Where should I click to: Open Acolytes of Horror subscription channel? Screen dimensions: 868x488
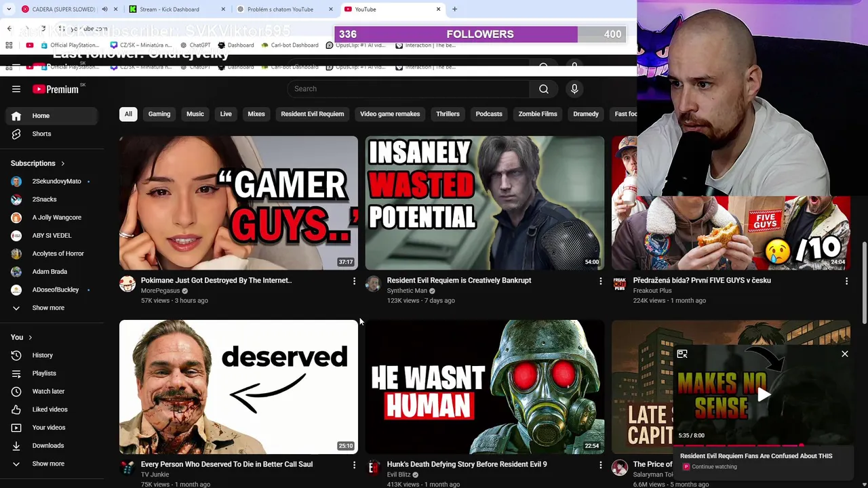[x=52, y=253]
